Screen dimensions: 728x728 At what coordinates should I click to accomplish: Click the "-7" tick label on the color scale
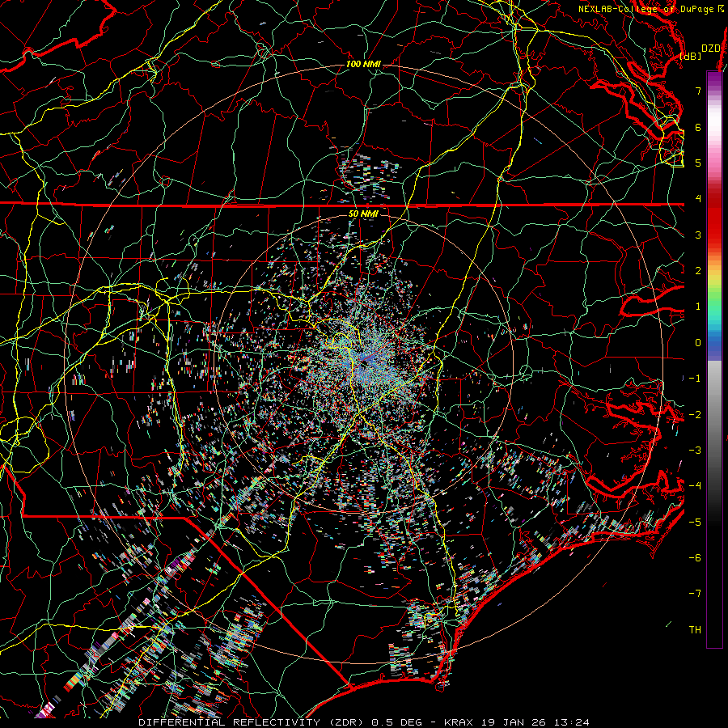pos(695,594)
